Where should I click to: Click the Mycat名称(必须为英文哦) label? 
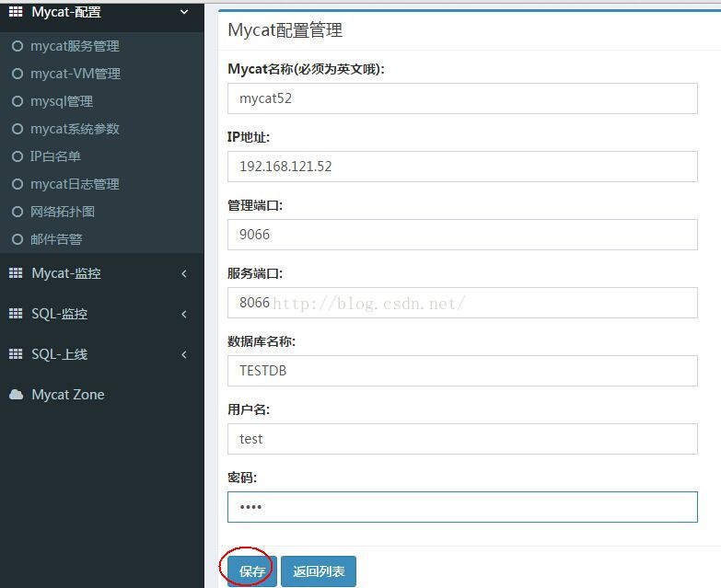coord(306,69)
